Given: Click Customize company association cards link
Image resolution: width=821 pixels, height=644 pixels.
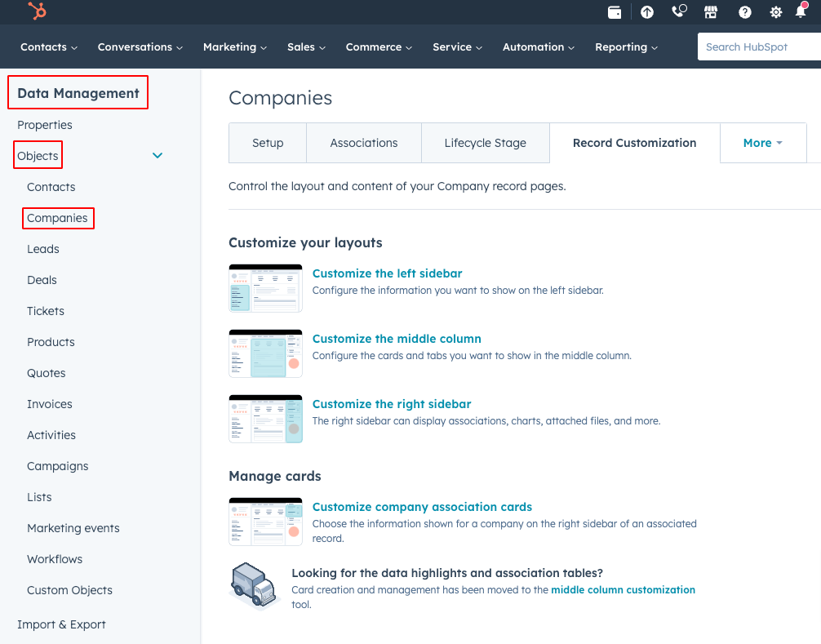Looking at the screenshot, I should [x=422, y=507].
